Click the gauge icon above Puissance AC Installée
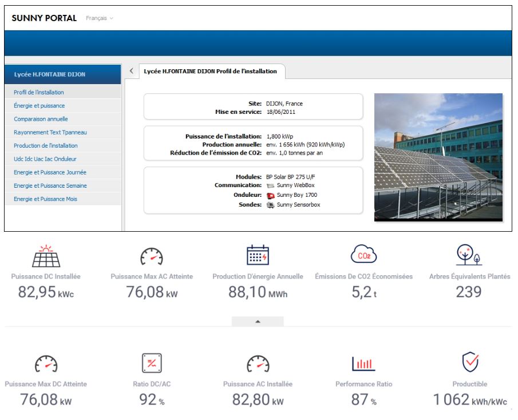This screenshot has width=518, height=420. click(258, 364)
